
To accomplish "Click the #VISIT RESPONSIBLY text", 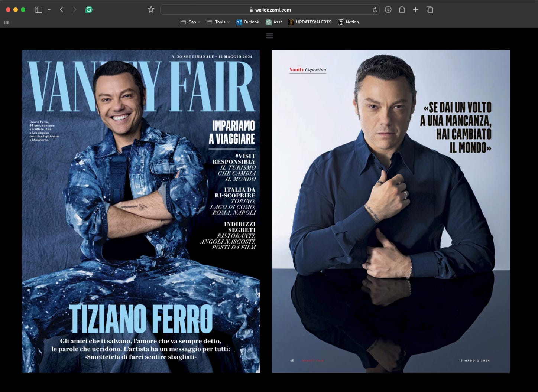I will pos(234,159).
